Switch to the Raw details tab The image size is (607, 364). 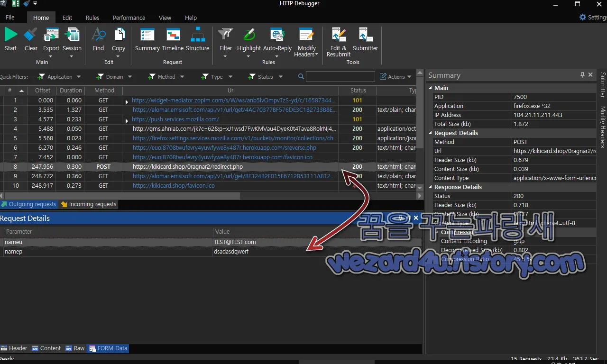click(75, 348)
